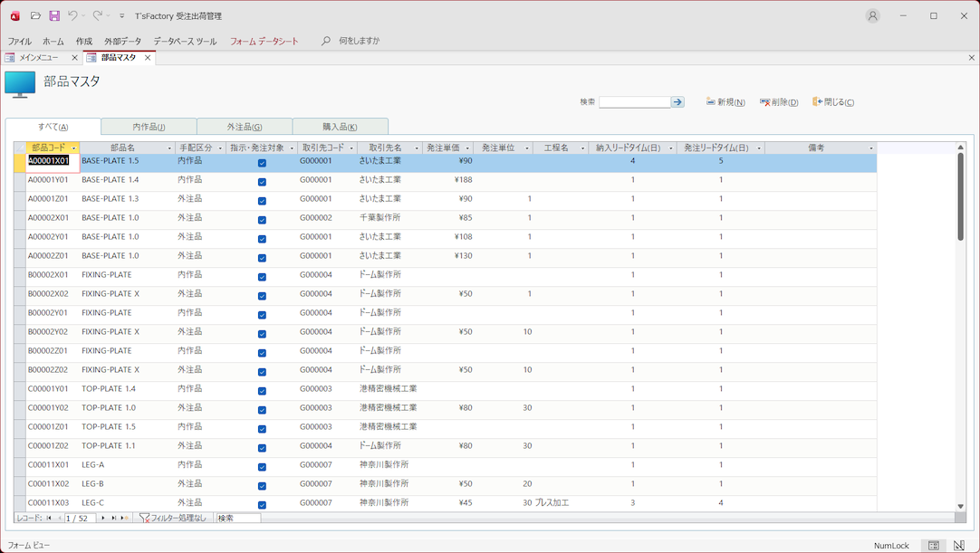
Task: Toggle the checkbox for FIXING-PLATE X row B00002X02
Action: pos(262,296)
